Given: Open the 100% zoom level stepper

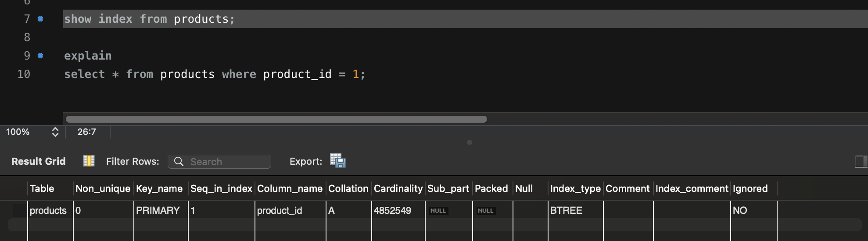Looking at the screenshot, I should click(55, 132).
